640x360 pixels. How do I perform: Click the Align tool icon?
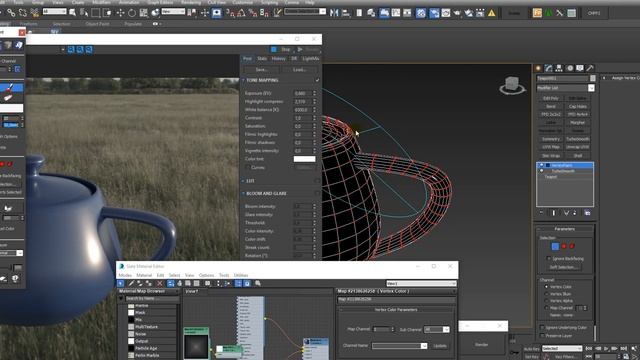pos(346,13)
